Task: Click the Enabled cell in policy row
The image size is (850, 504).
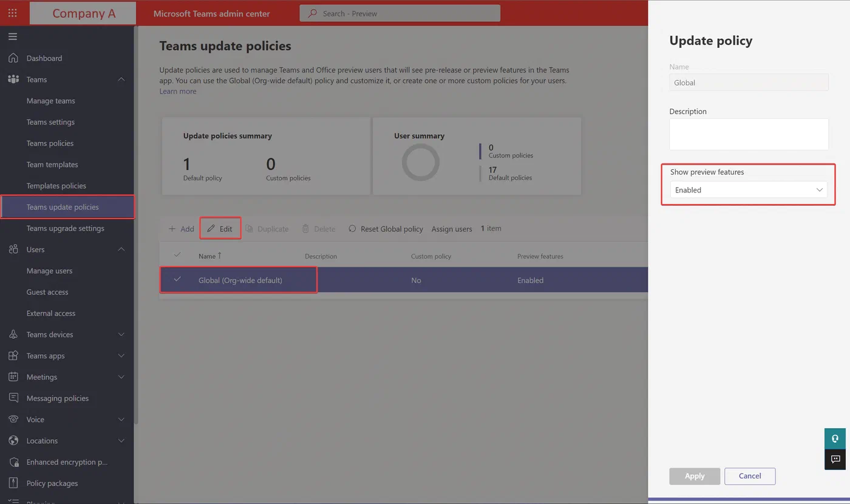Action: 530,280
